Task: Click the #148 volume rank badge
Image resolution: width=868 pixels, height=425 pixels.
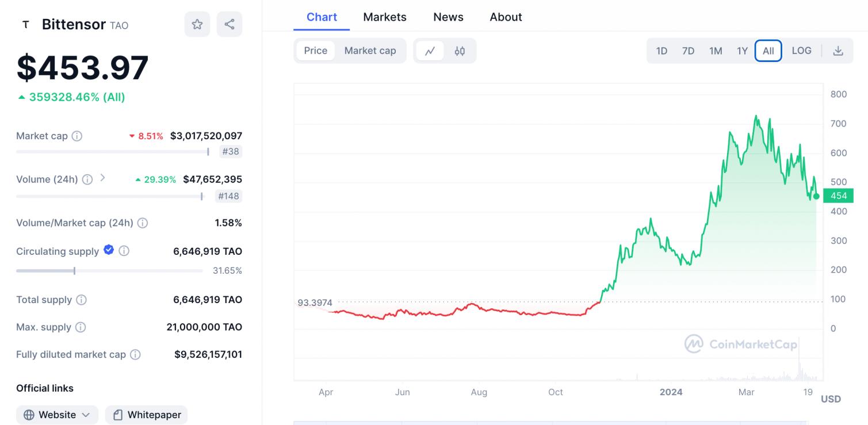Action: pyautogui.click(x=228, y=196)
